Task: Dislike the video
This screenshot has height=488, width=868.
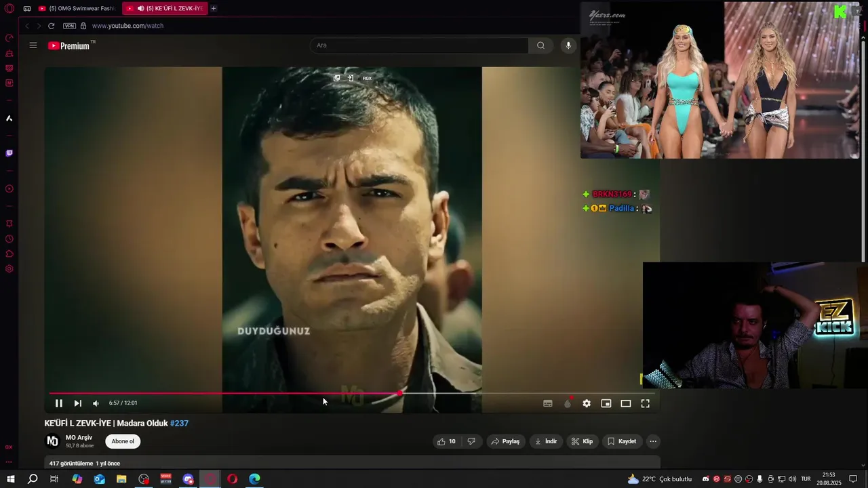Action: coord(471,441)
